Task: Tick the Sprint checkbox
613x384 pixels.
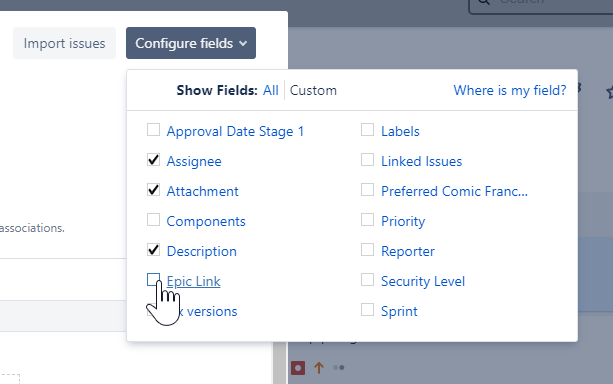Action: point(367,310)
